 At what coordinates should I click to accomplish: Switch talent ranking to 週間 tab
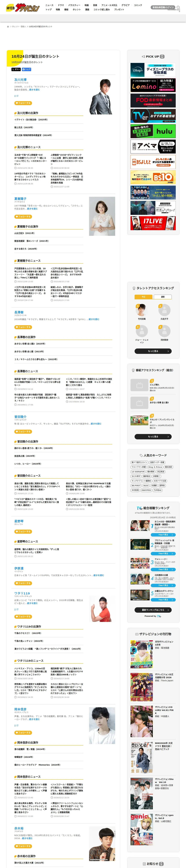point(163,297)
